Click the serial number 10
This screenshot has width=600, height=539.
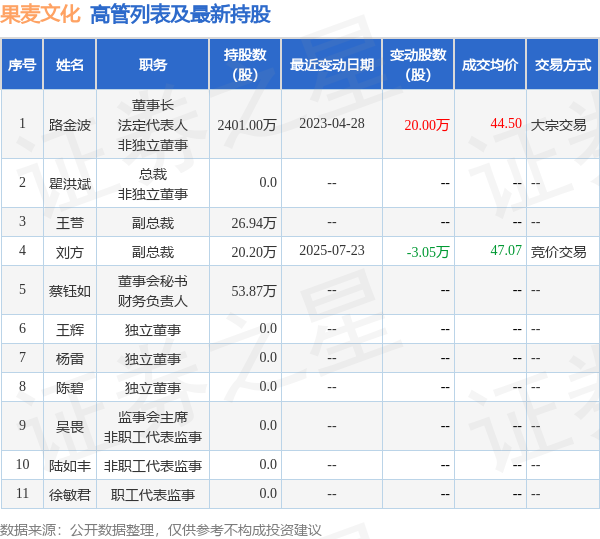tap(23, 464)
